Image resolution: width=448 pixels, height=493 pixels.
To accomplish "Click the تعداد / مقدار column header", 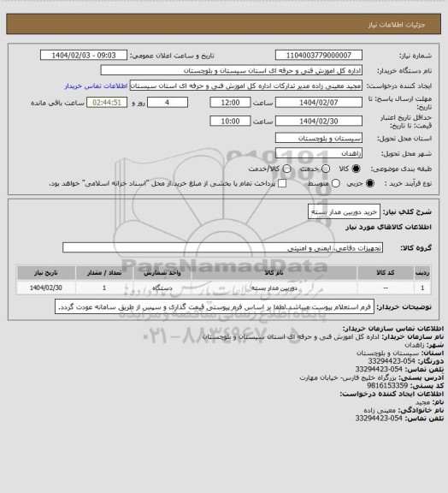I will click(x=104, y=272).
